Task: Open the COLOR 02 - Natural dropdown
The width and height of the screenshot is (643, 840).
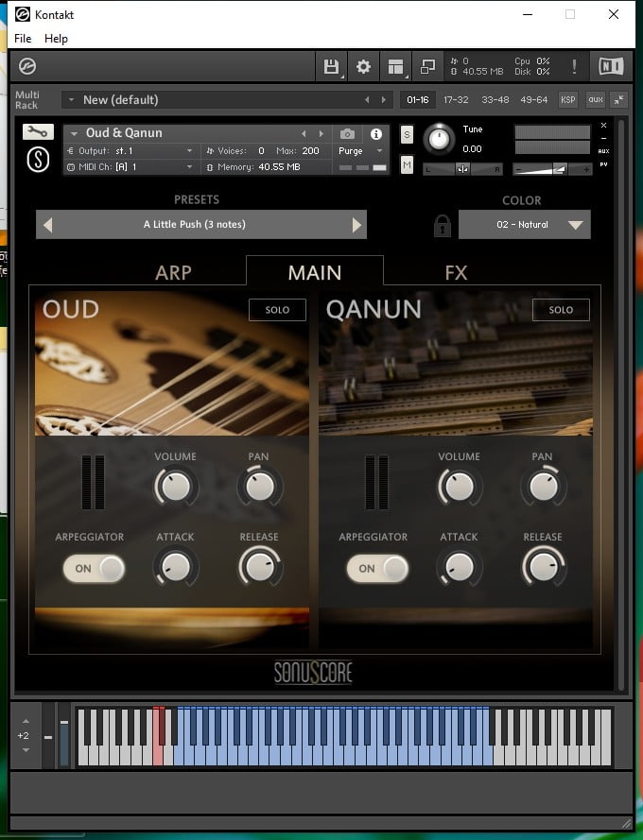Action: (x=525, y=225)
